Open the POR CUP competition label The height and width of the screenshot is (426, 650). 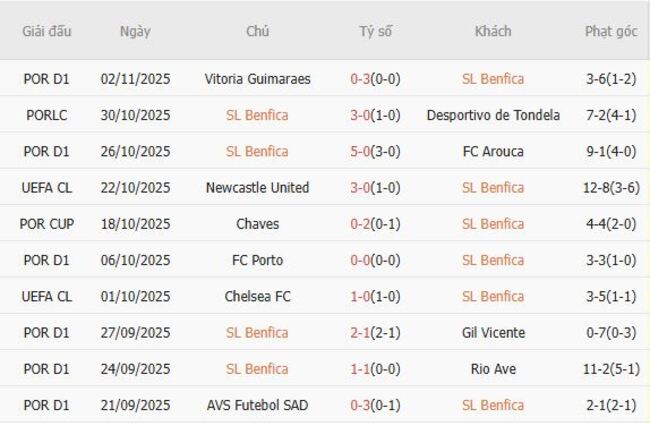tap(47, 224)
